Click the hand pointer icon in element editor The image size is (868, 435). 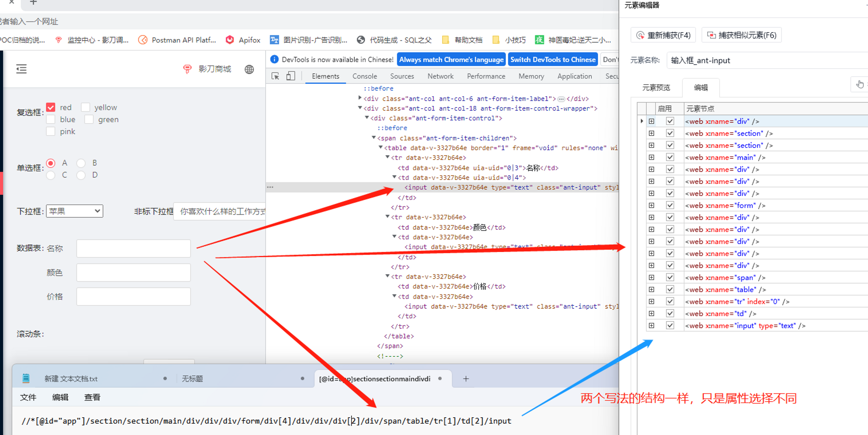(x=859, y=85)
